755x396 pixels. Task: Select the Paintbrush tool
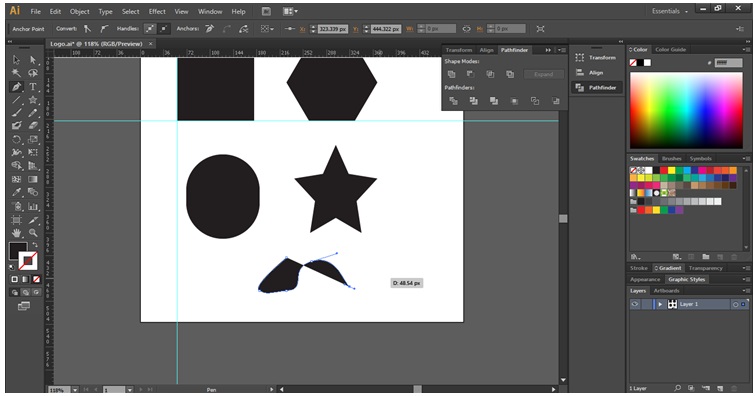(x=16, y=113)
